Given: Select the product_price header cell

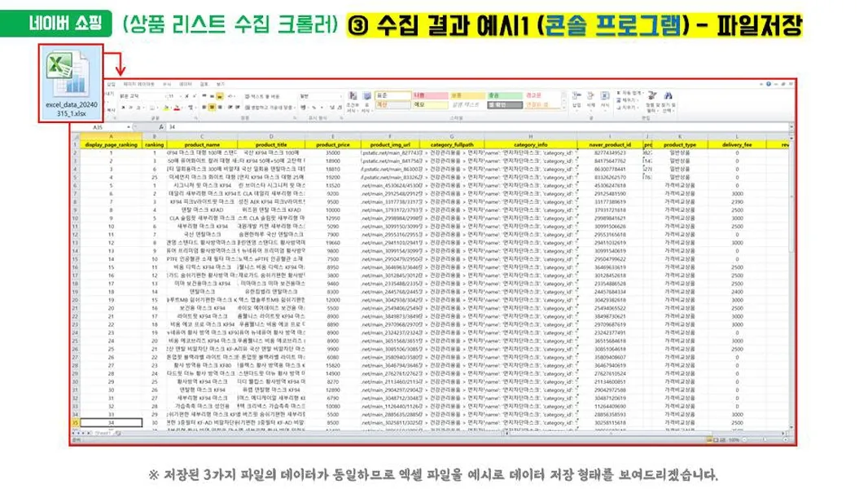Looking at the screenshot, I should coord(333,144).
